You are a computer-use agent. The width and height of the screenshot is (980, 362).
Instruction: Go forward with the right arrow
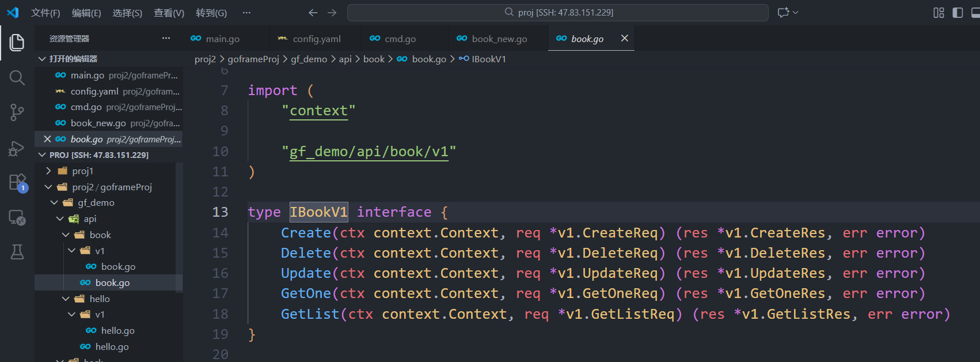(x=332, y=12)
